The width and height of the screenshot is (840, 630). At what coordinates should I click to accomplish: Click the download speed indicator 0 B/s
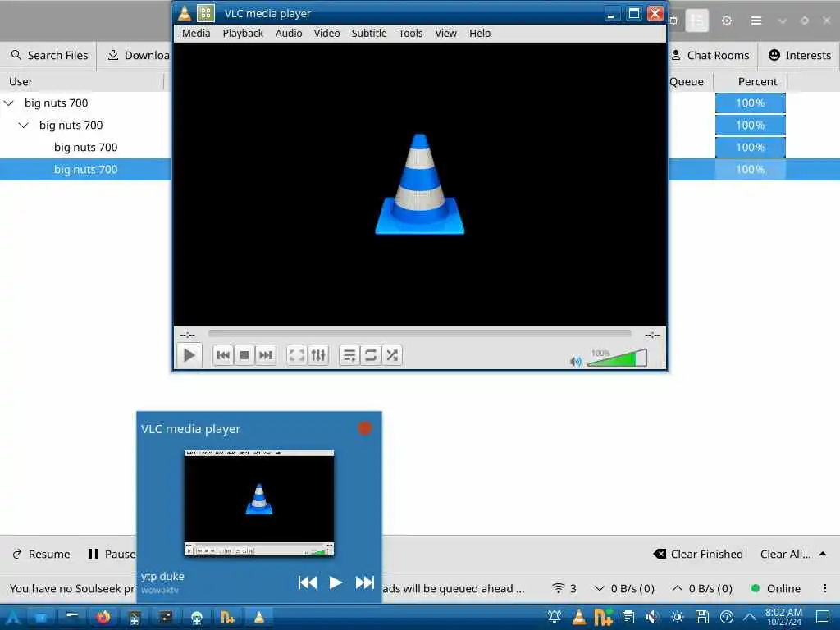[x=624, y=588]
